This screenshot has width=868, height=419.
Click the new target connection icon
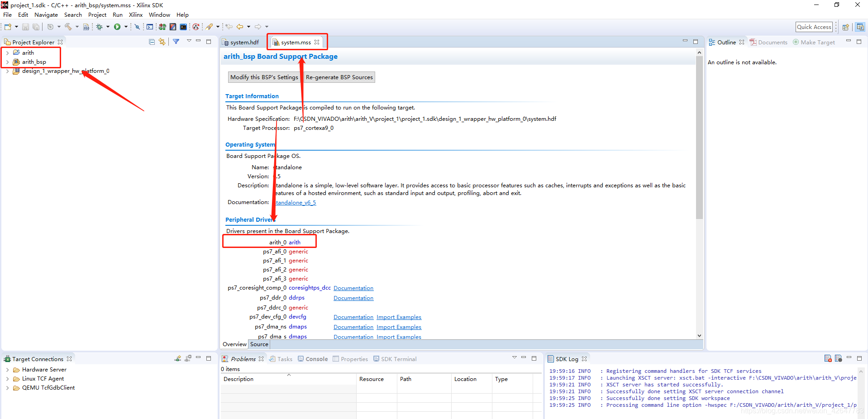pyautogui.click(x=178, y=358)
